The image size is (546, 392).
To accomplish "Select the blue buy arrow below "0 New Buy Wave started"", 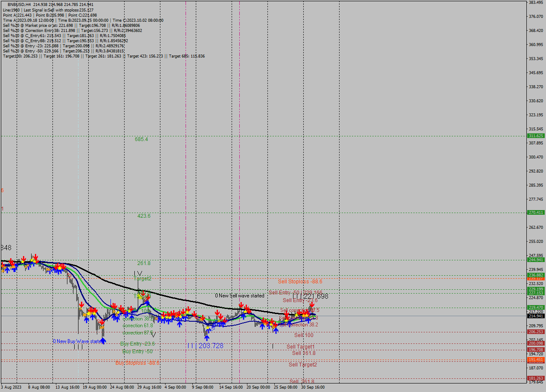I will pos(103,341).
